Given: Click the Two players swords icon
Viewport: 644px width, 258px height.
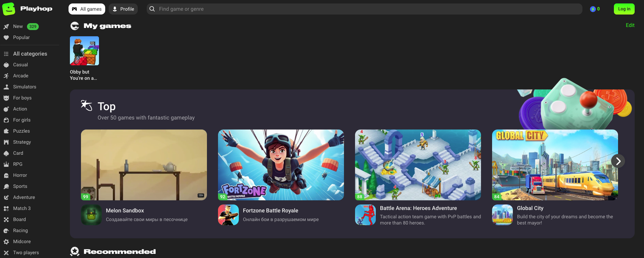Looking at the screenshot, I should pyautogui.click(x=6, y=253).
